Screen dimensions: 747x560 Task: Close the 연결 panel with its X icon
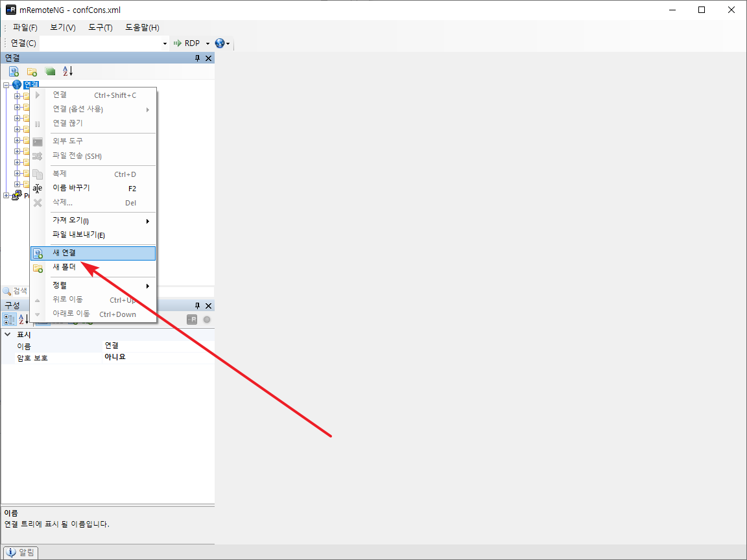point(208,58)
